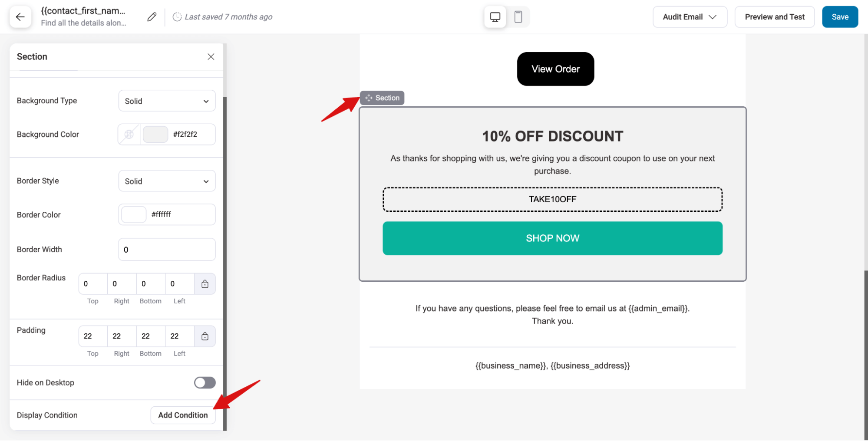The height and width of the screenshot is (441, 868).
Task: Open the Border Color swatch picker
Action: (x=134, y=214)
